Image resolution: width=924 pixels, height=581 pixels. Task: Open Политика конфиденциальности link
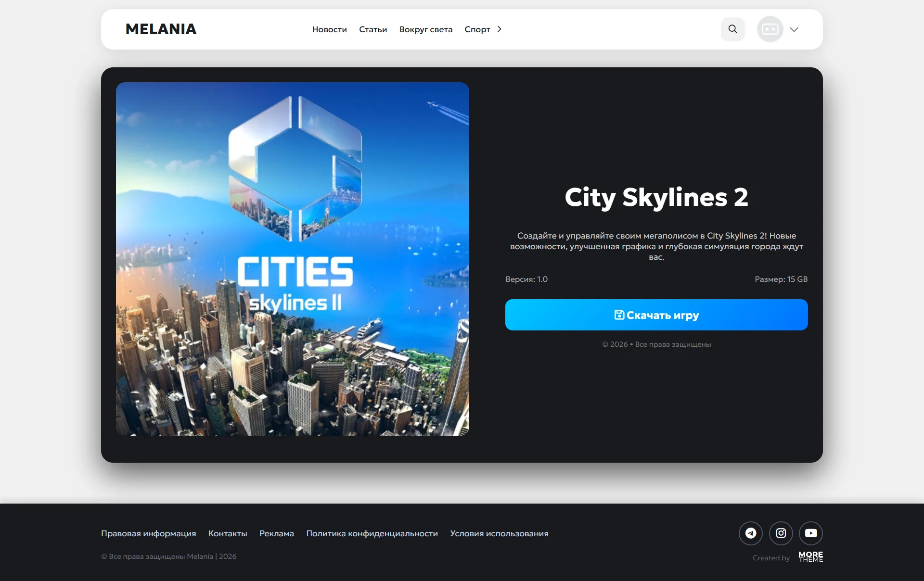(372, 533)
